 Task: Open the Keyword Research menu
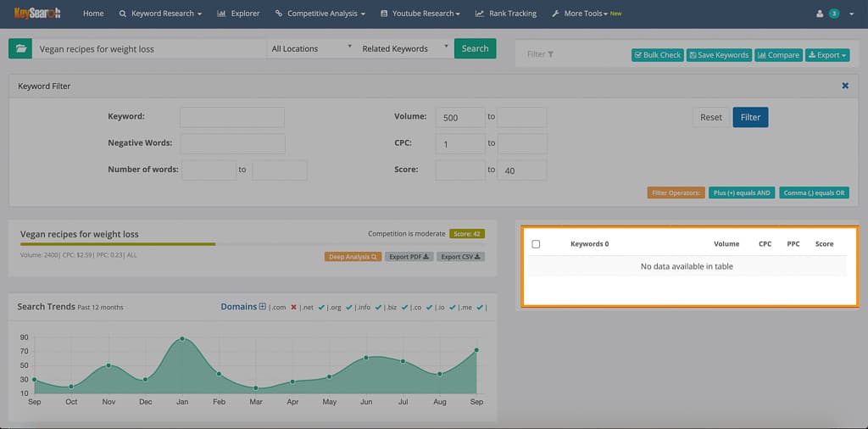pyautogui.click(x=161, y=14)
